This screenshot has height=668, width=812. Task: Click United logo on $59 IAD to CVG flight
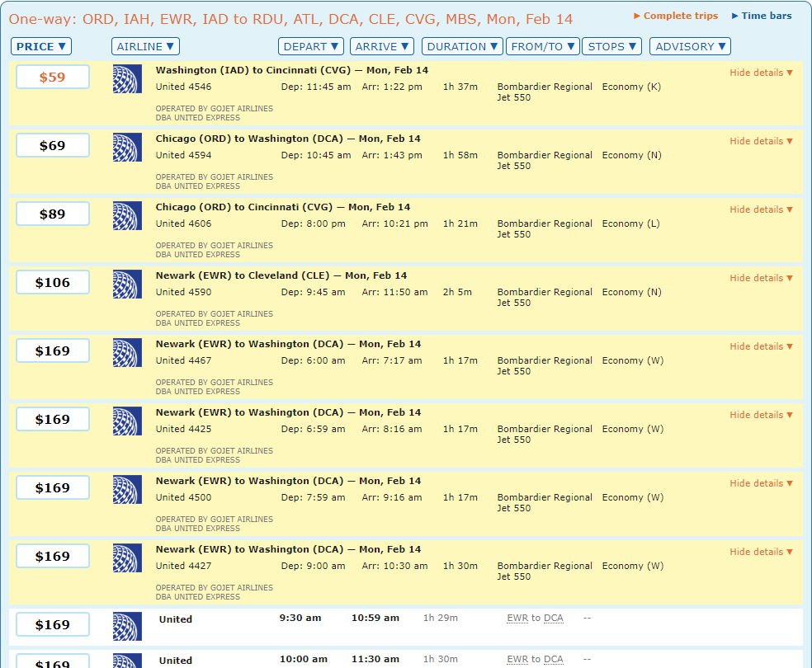pos(127,78)
